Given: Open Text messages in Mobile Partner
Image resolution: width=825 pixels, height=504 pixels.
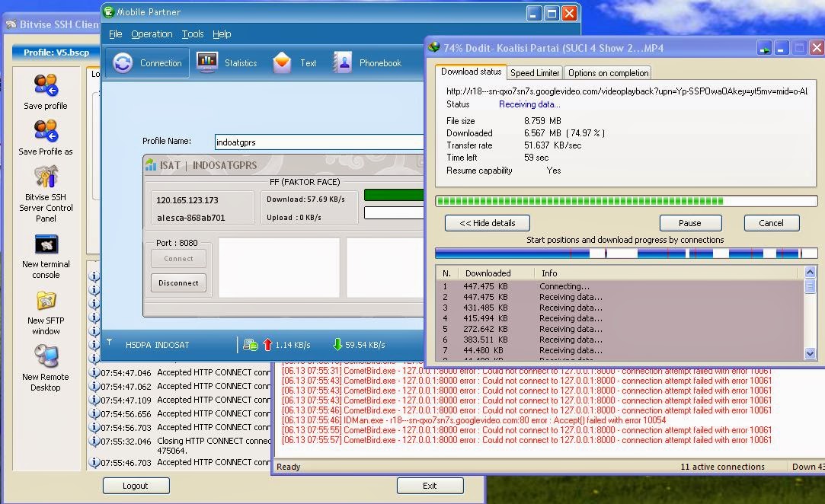Looking at the screenshot, I should [293, 63].
